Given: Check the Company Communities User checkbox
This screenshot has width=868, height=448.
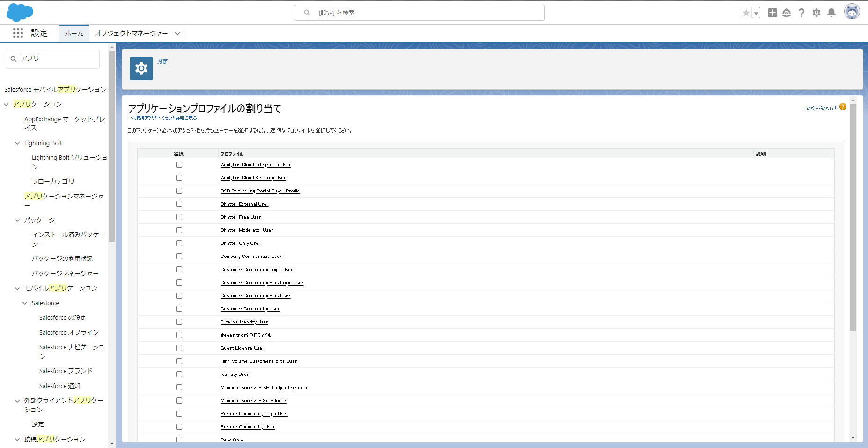Looking at the screenshot, I should 179,257.
